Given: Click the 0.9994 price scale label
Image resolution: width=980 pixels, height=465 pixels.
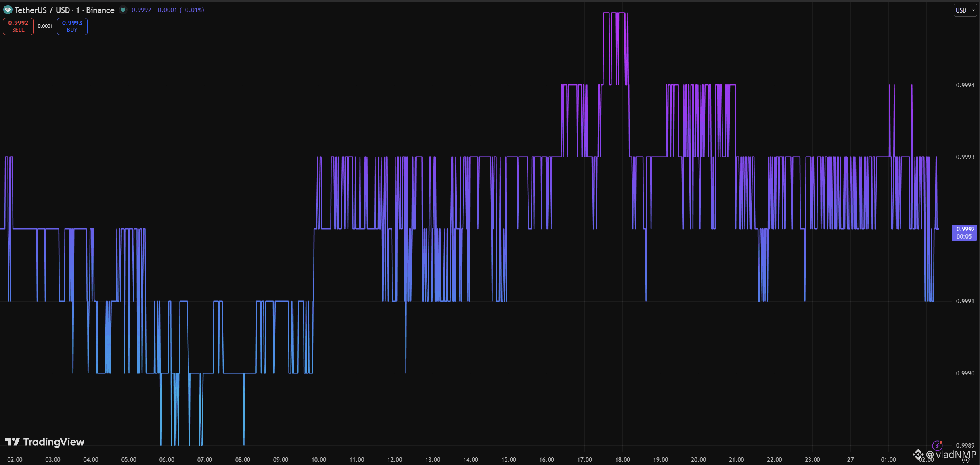Looking at the screenshot, I should [965, 85].
